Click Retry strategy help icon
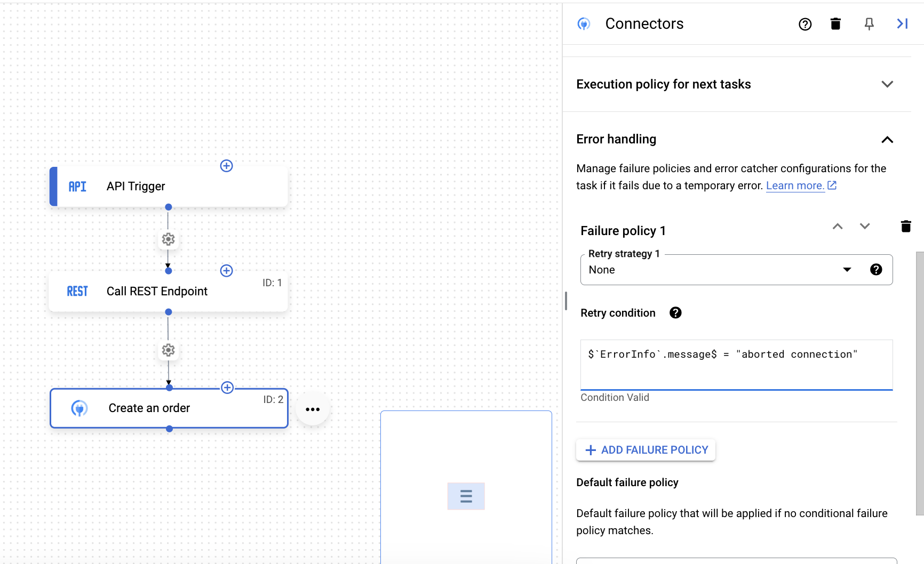 coord(876,270)
